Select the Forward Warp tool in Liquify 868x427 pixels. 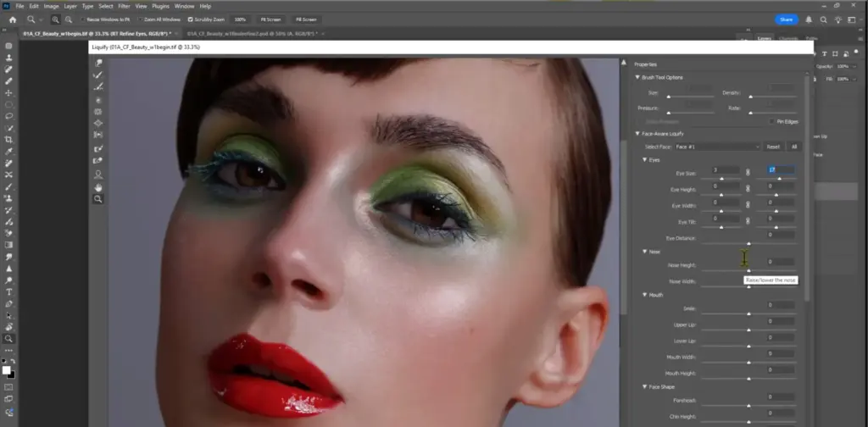click(x=98, y=63)
